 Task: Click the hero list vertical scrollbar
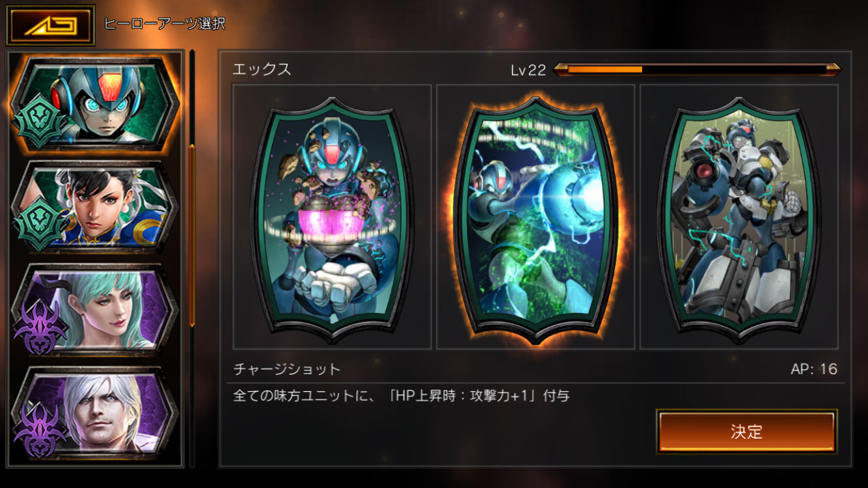[192, 258]
